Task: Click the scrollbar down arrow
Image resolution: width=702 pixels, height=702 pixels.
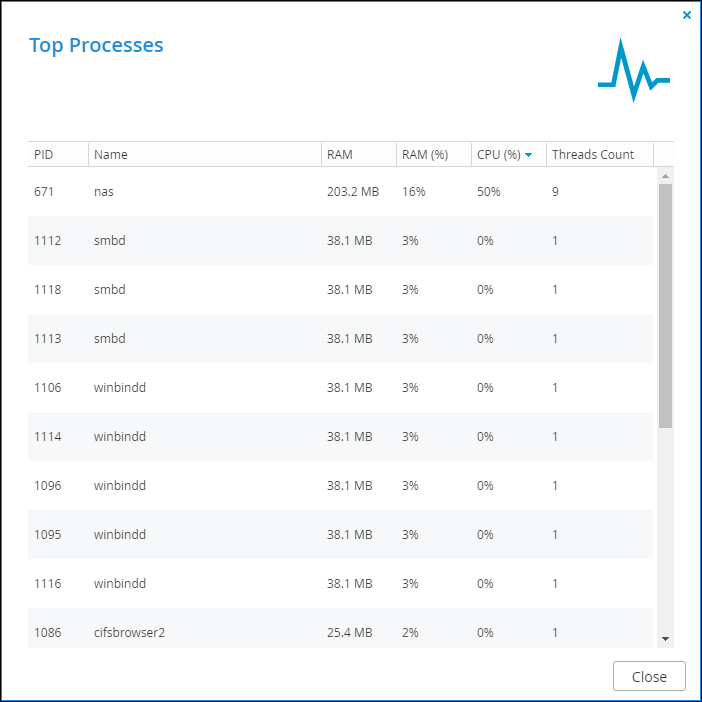Action: 665,639
